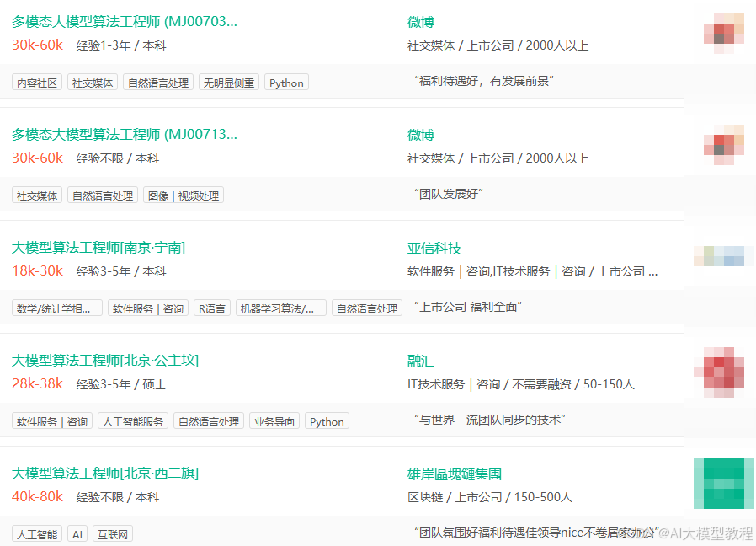Viewport: 756px width, 546px height.
Task: Click salary 30k-60k of MJ00713 job
Action: (38, 158)
